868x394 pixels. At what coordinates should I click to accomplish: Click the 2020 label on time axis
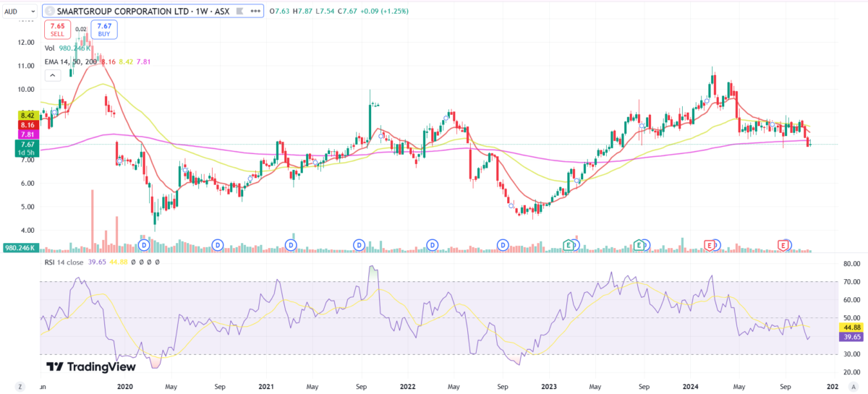coord(126,387)
